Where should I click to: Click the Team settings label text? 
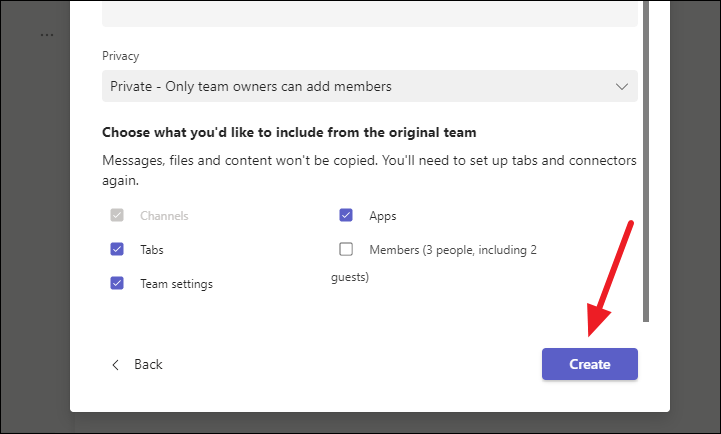pos(176,284)
